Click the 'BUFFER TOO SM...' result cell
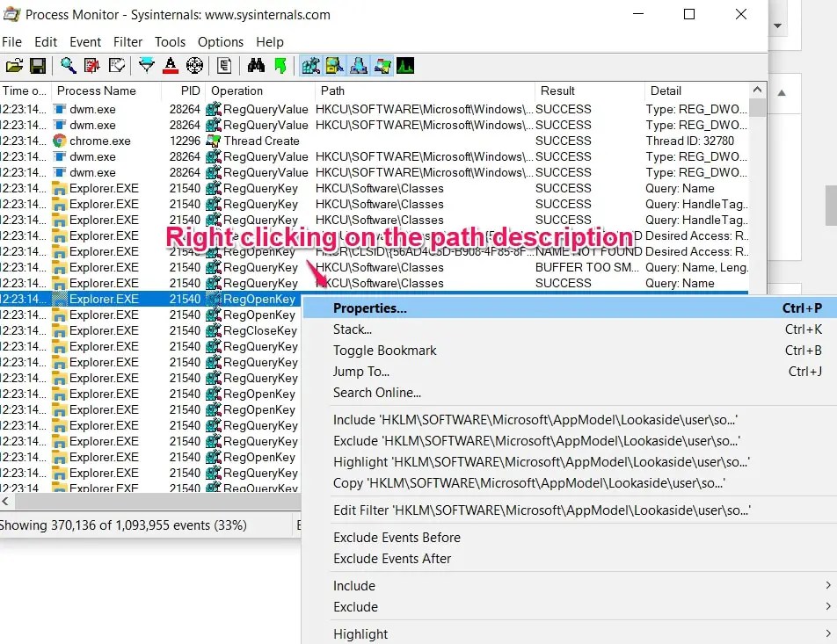The height and width of the screenshot is (644, 837). point(587,267)
